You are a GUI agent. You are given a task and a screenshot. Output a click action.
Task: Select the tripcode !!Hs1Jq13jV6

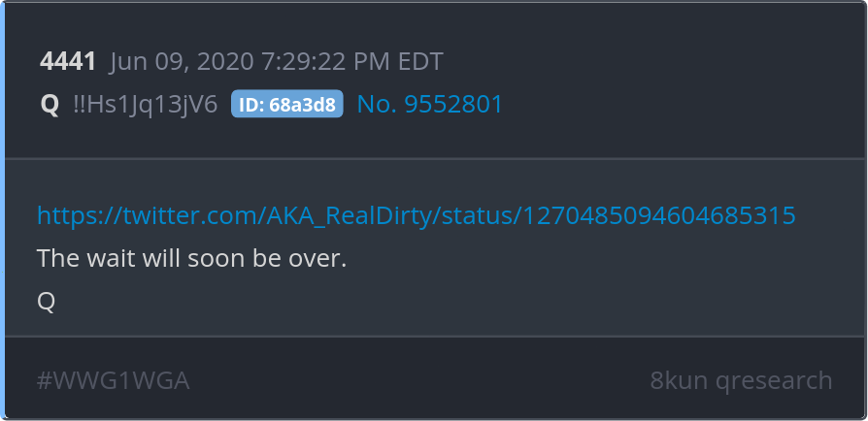tap(146, 105)
